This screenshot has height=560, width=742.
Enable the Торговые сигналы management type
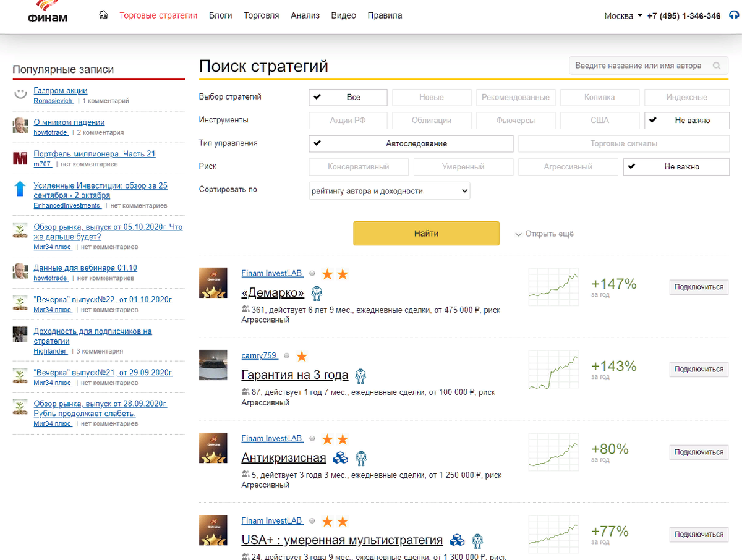624,143
